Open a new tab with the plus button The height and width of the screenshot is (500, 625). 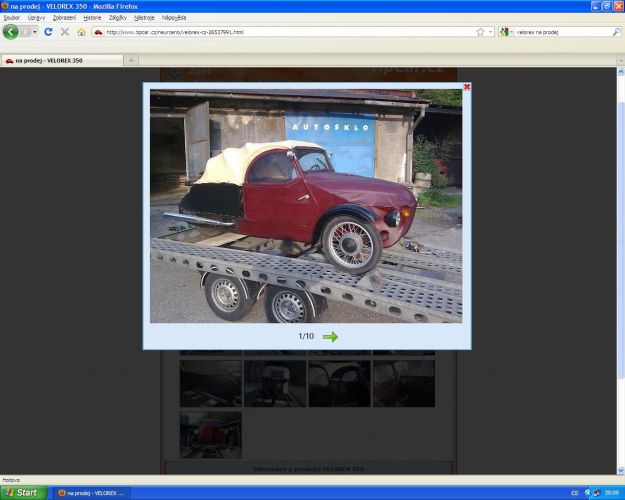(131, 61)
